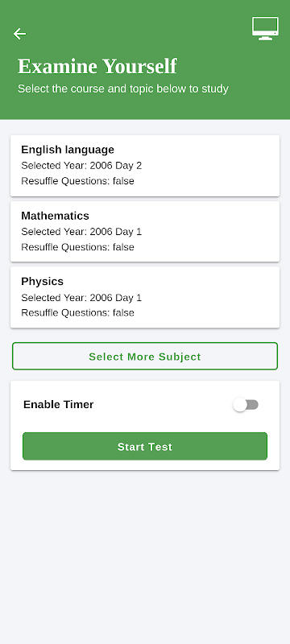Open the Mathematics subject title
This screenshot has width=290, height=644.
pyautogui.click(x=55, y=216)
